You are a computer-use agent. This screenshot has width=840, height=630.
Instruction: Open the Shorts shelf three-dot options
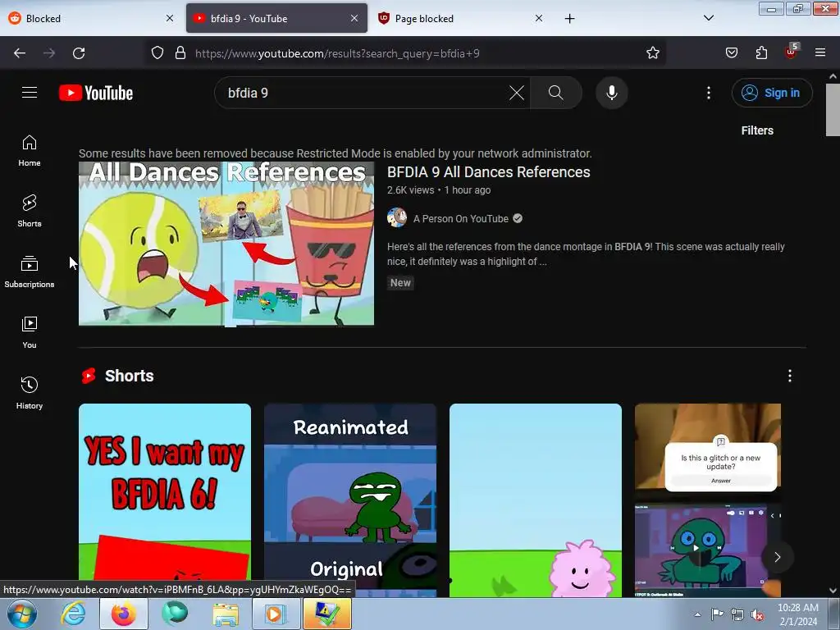[x=790, y=376]
